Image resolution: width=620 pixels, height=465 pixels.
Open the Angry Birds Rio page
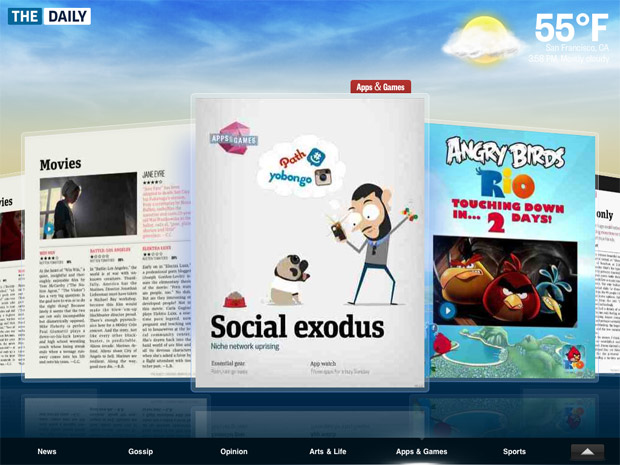[x=512, y=251]
